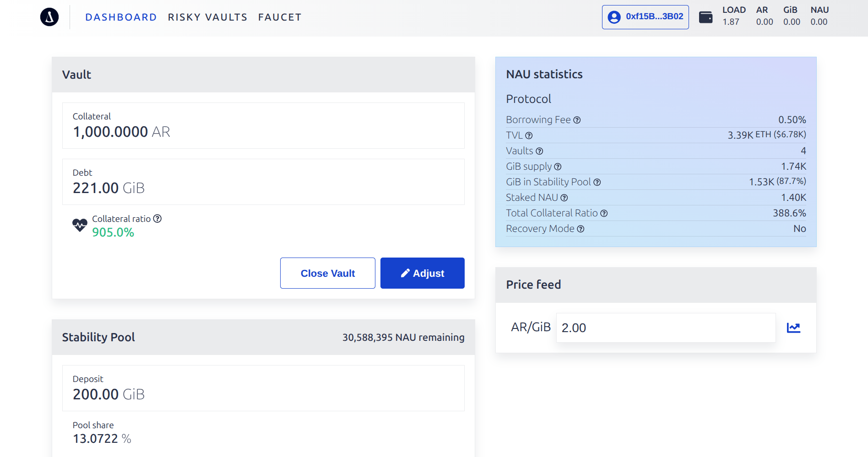868x457 pixels.
Task: Click the GiB supply help icon
Action: (558, 167)
